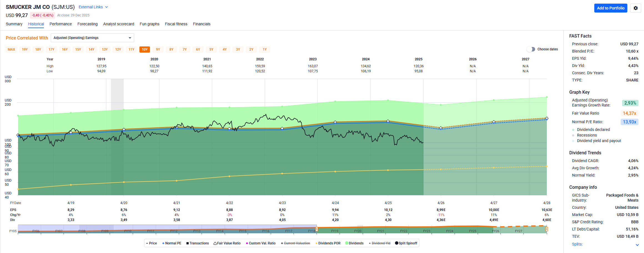Open the Adjusted (Operating) Earnings dropdown

[x=92, y=38]
